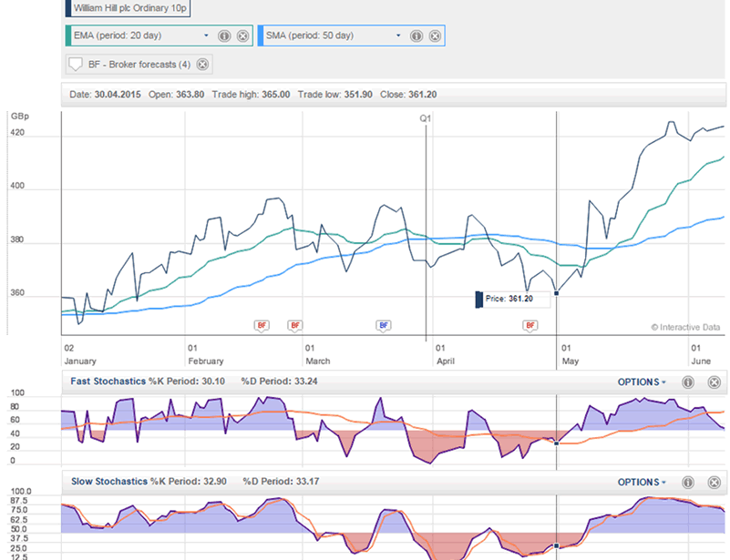This screenshot has width=730, height=560.
Task: Open Slow Stochastics OPTIONS menu
Action: 642,482
